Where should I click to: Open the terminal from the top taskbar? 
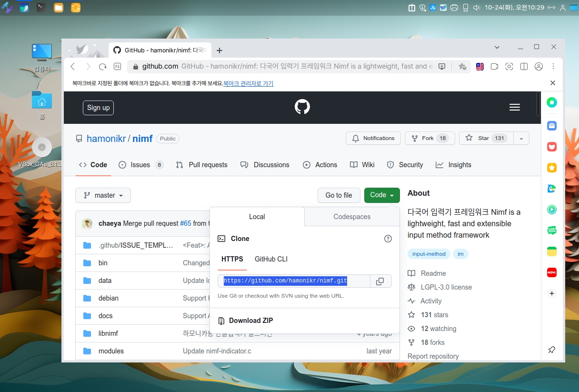tap(42, 8)
